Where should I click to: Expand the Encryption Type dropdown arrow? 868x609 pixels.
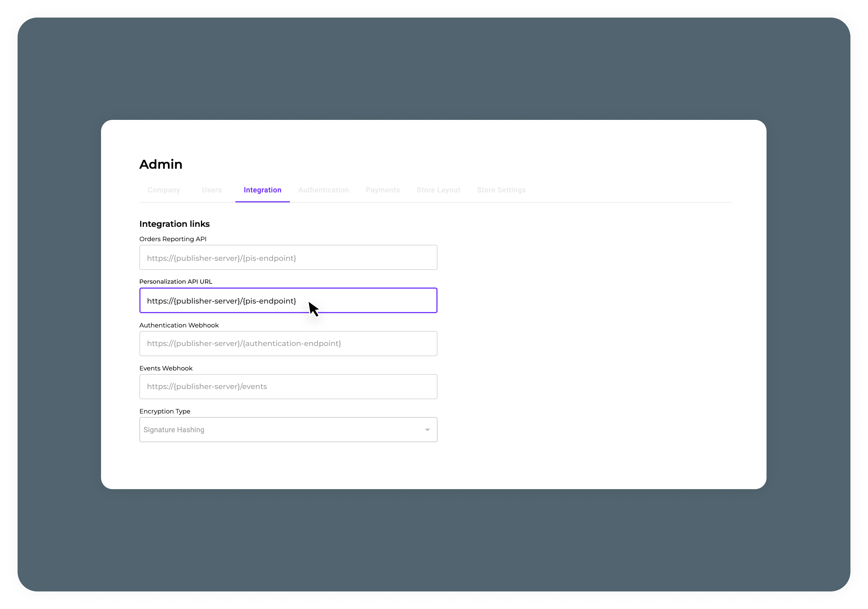[427, 430]
